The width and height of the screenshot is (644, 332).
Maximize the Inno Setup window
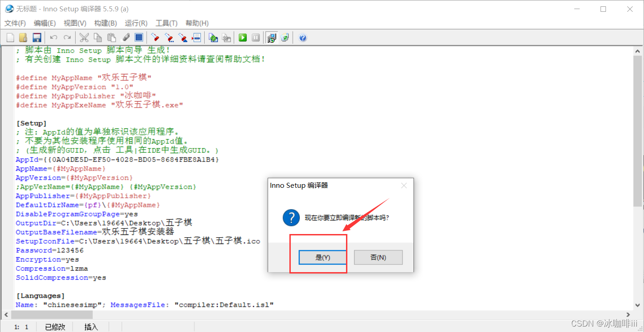[x=603, y=9]
